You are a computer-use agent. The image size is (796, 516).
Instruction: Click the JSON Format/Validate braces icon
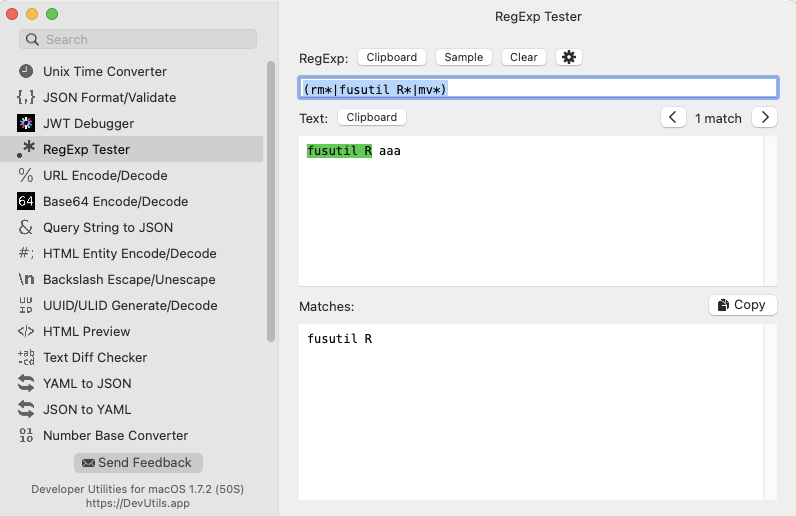point(26,98)
